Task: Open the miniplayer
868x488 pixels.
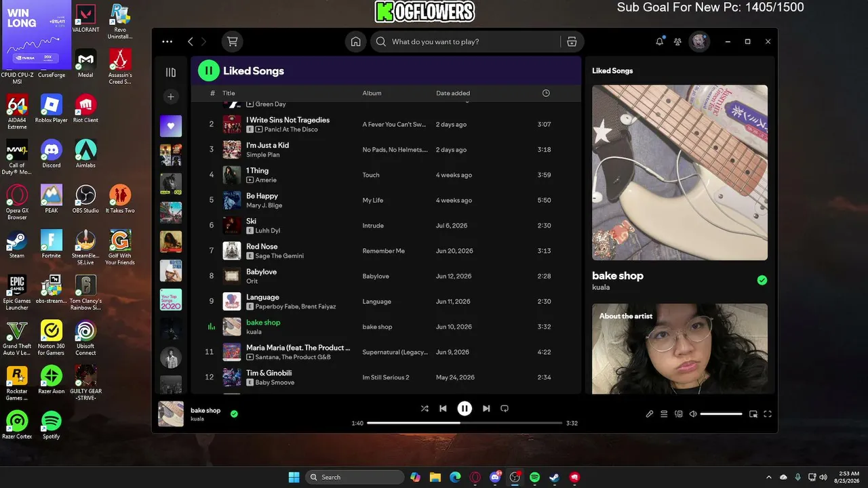Action: 753,414
